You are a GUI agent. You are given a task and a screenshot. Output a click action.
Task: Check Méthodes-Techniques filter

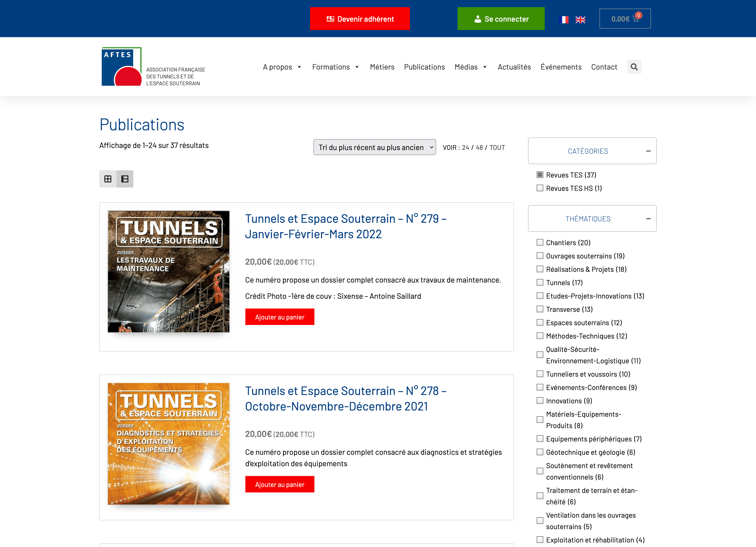540,336
